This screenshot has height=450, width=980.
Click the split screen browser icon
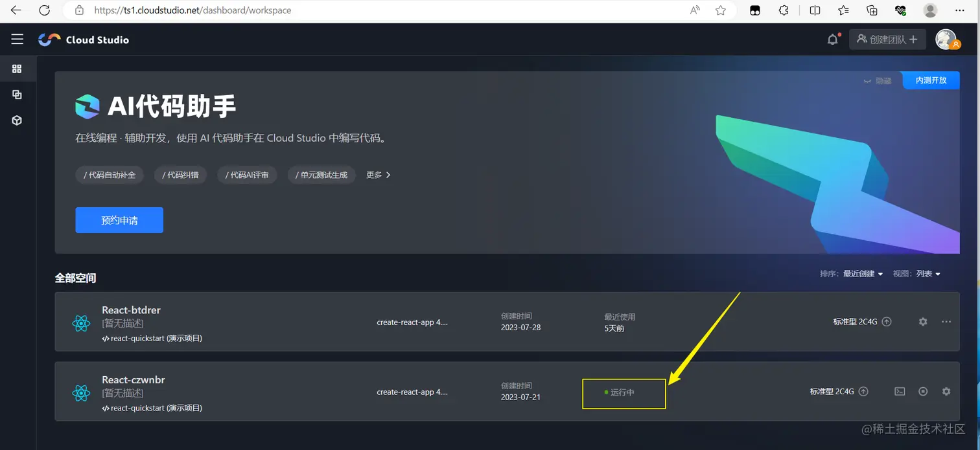tap(815, 10)
